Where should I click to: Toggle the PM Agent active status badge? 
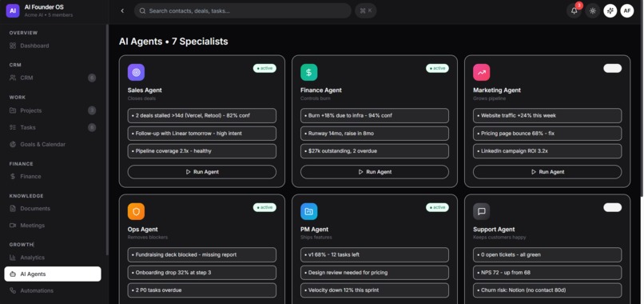[437, 207]
